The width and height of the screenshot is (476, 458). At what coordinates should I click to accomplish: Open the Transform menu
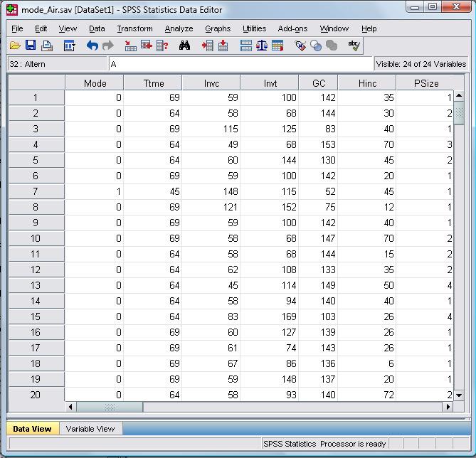(x=134, y=28)
